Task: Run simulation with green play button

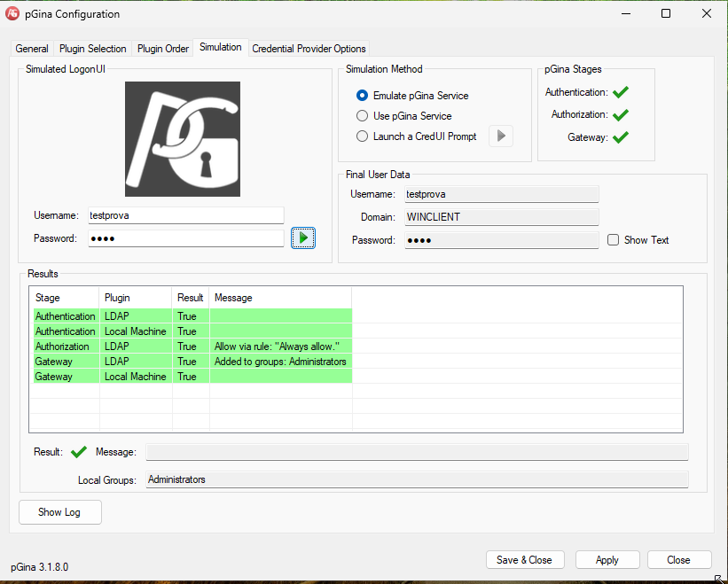Action: point(303,238)
